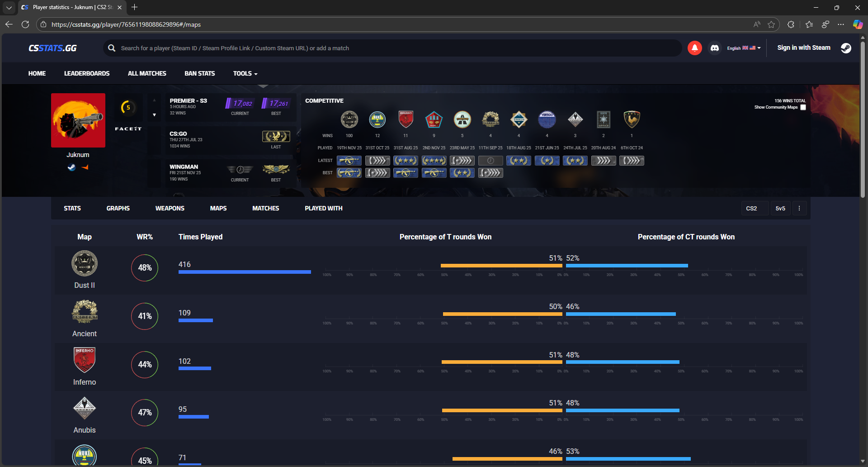
Task: Select the Vertigo competitive map badge
Action: 547,119
